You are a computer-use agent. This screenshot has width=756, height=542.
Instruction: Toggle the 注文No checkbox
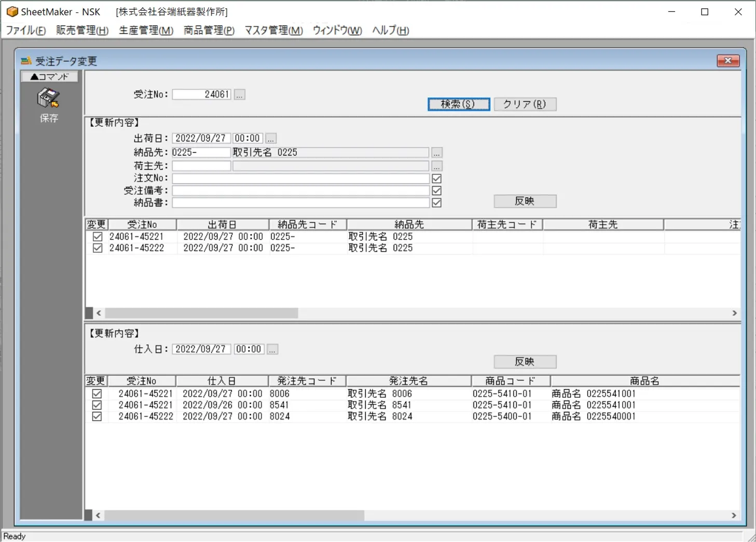click(x=436, y=179)
